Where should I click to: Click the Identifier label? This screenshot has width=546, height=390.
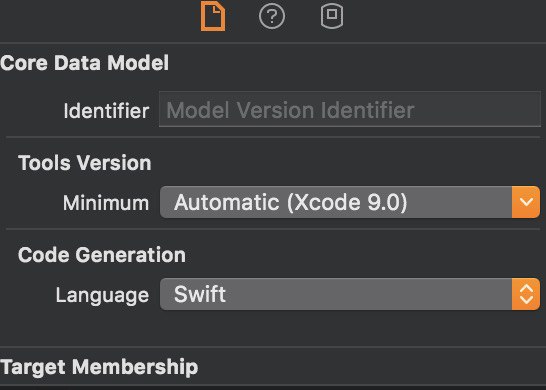106,111
